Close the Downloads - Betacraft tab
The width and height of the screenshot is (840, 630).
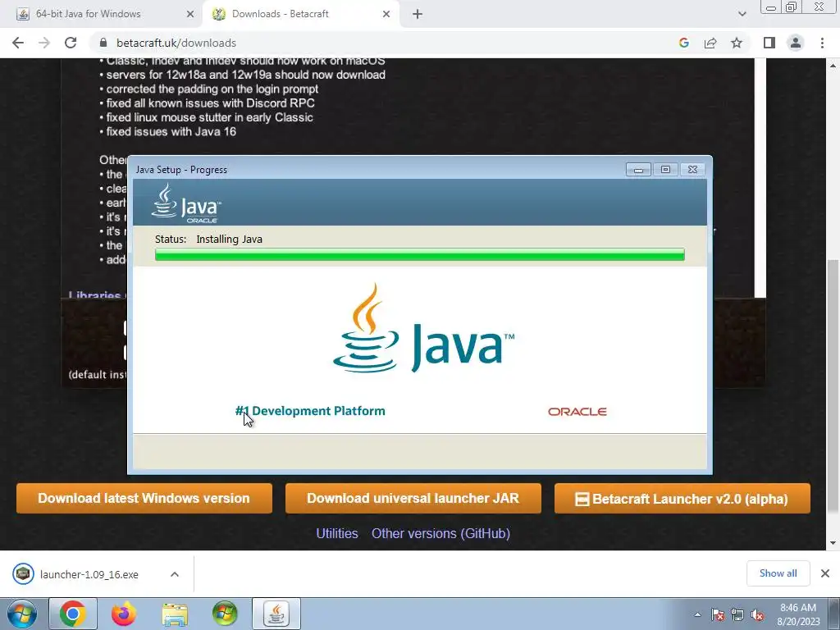(x=386, y=15)
